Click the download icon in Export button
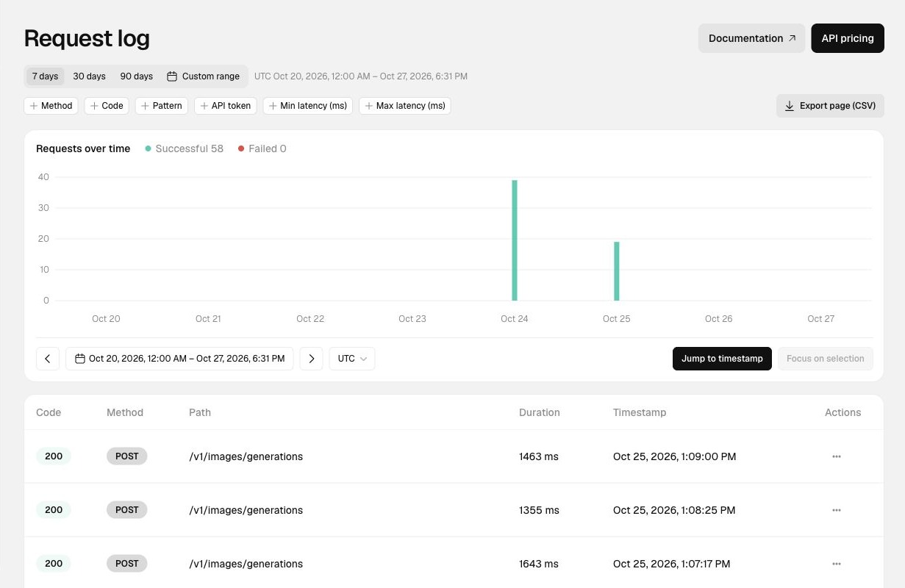This screenshot has height=588, width=905. click(790, 106)
